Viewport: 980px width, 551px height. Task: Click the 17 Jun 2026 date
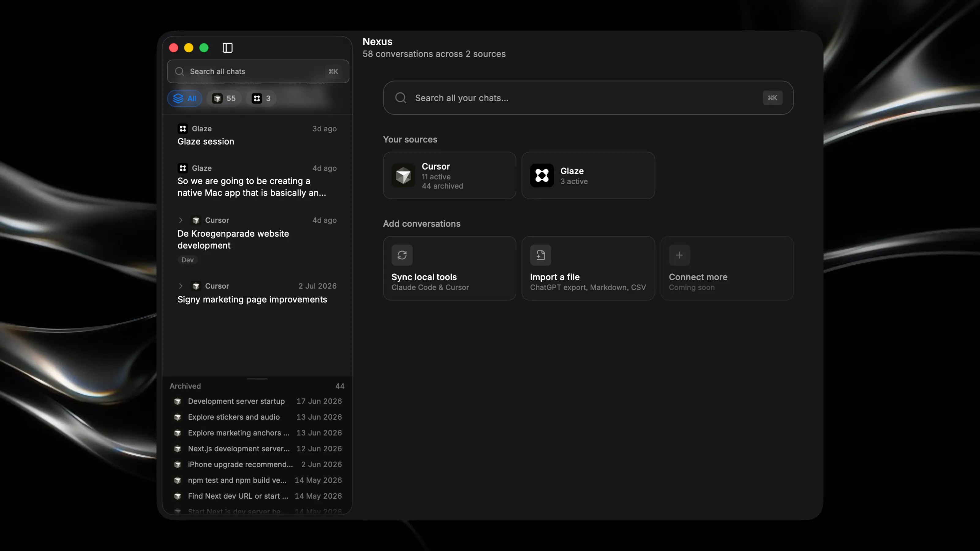click(319, 401)
